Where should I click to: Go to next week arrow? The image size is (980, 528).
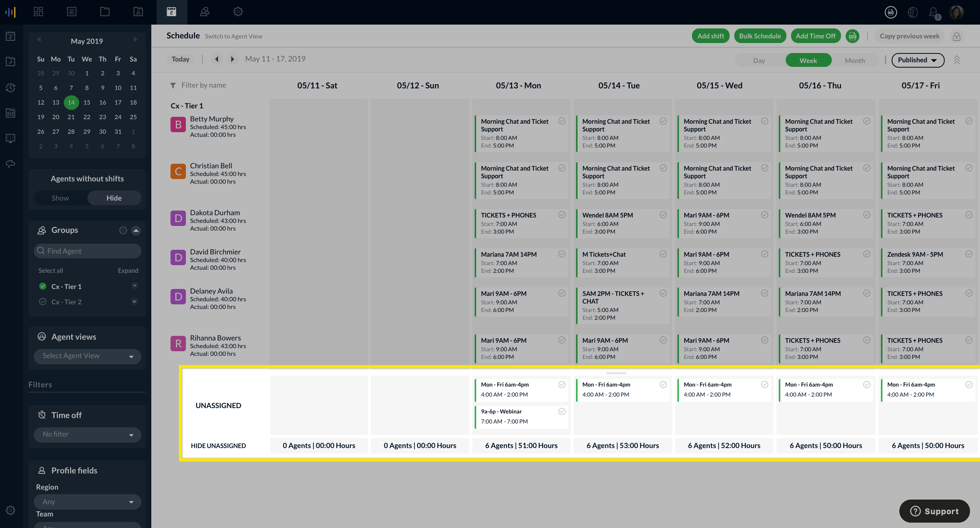coord(232,59)
